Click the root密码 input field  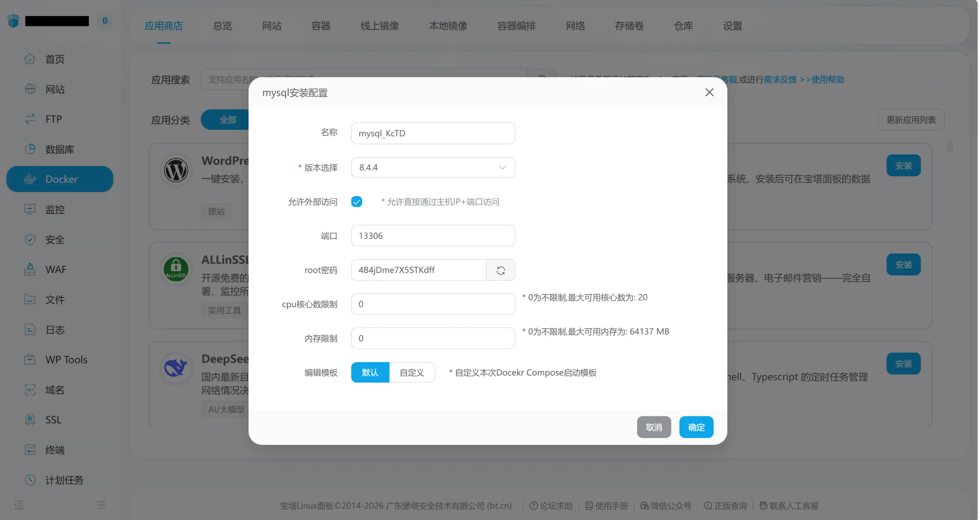point(419,270)
